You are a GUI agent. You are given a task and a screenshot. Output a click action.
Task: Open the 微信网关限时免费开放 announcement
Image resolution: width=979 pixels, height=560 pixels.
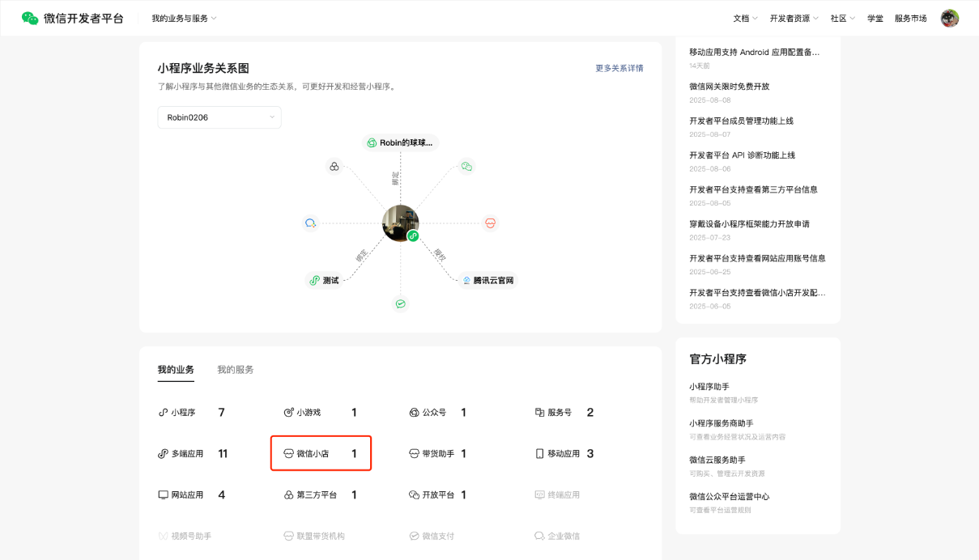pos(729,87)
